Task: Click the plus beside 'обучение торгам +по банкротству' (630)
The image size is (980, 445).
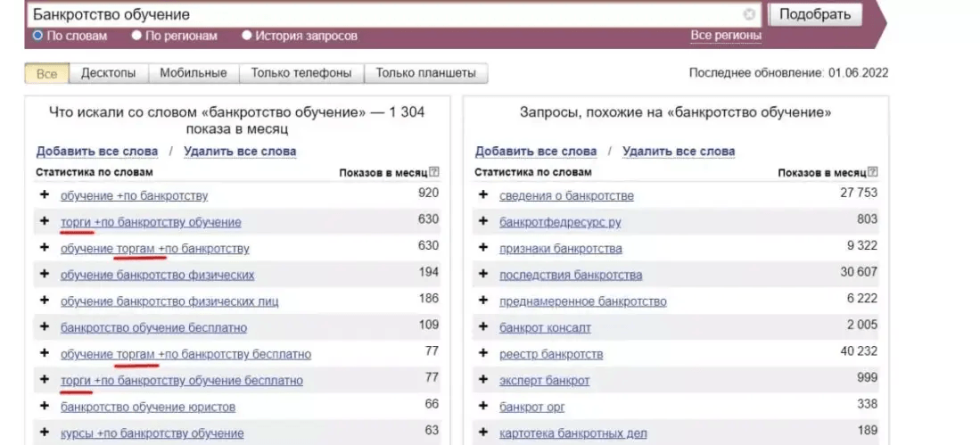Action: click(x=45, y=248)
